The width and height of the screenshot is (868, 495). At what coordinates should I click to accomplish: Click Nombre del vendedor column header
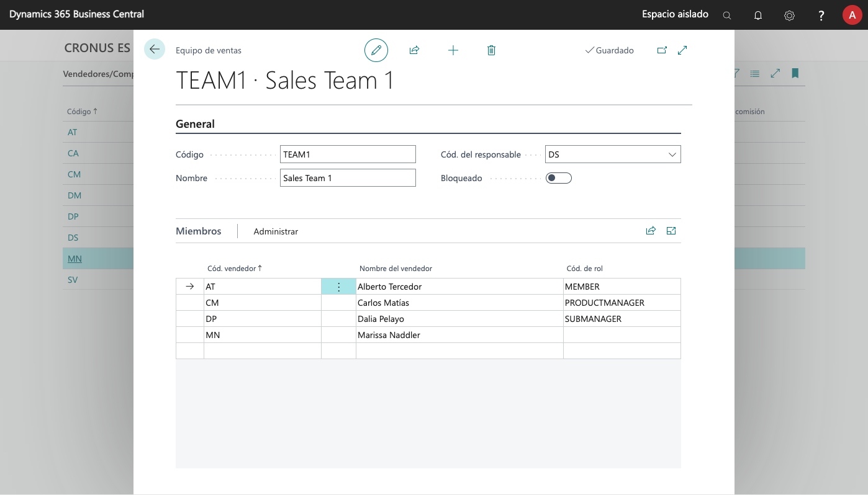(x=396, y=269)
